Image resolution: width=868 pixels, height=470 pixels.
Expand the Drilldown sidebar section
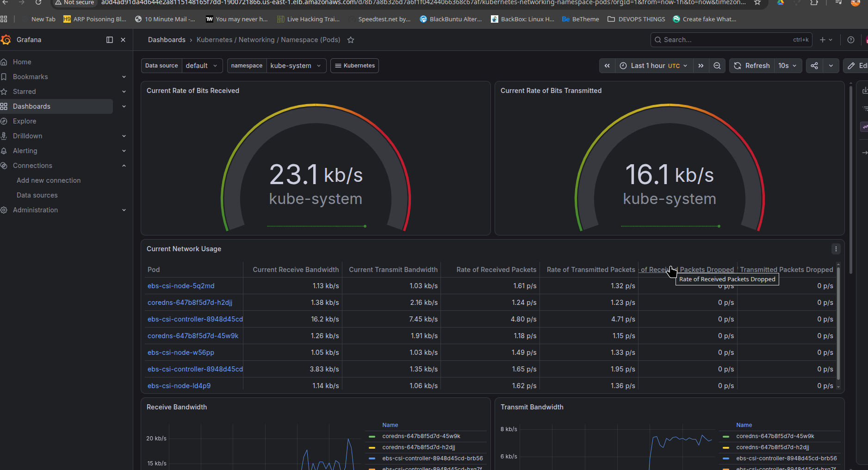[124, 136]
